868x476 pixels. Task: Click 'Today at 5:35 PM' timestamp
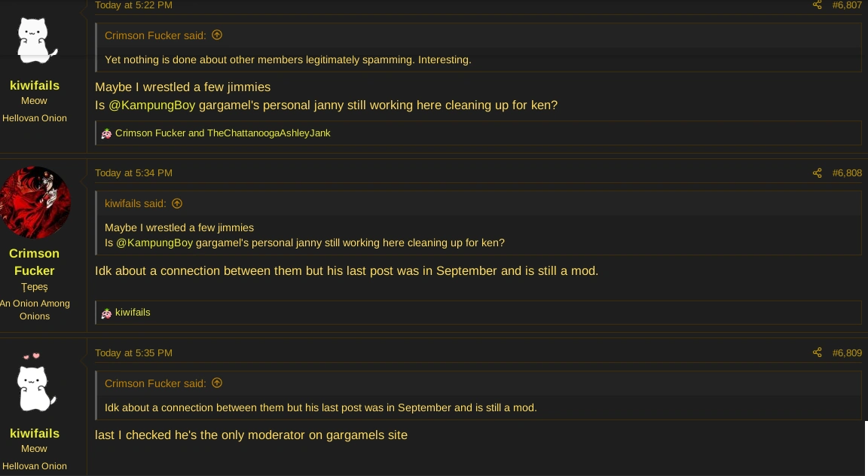[133, 352]
